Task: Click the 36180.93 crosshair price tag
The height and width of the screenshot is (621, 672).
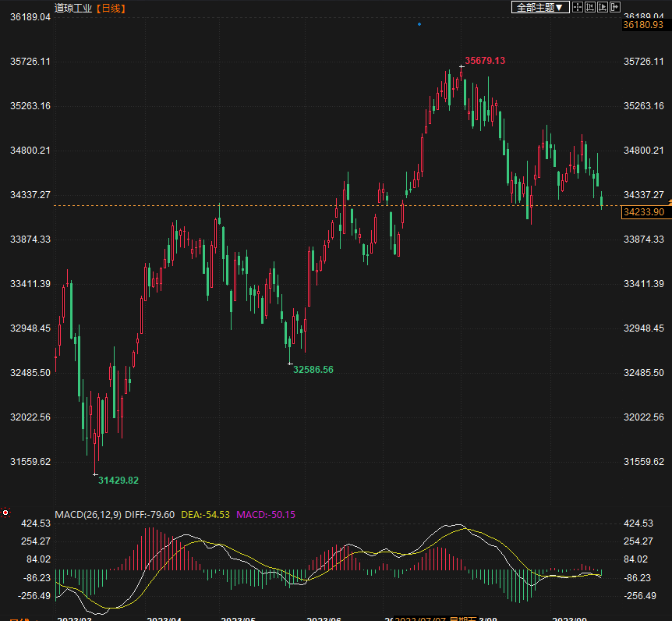Action: pyautogui.click(x=643, y=25)
